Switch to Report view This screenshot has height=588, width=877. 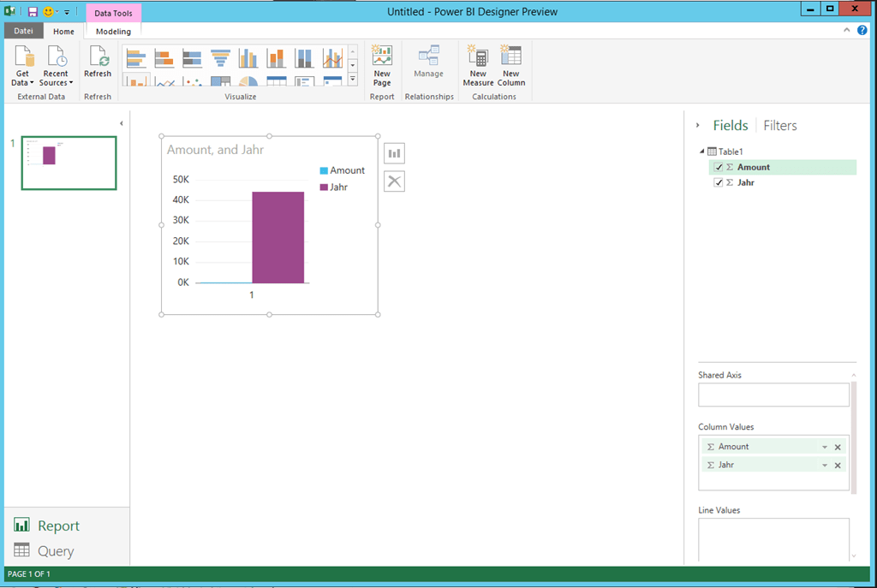pyautogui.click(x=47, y=526)
